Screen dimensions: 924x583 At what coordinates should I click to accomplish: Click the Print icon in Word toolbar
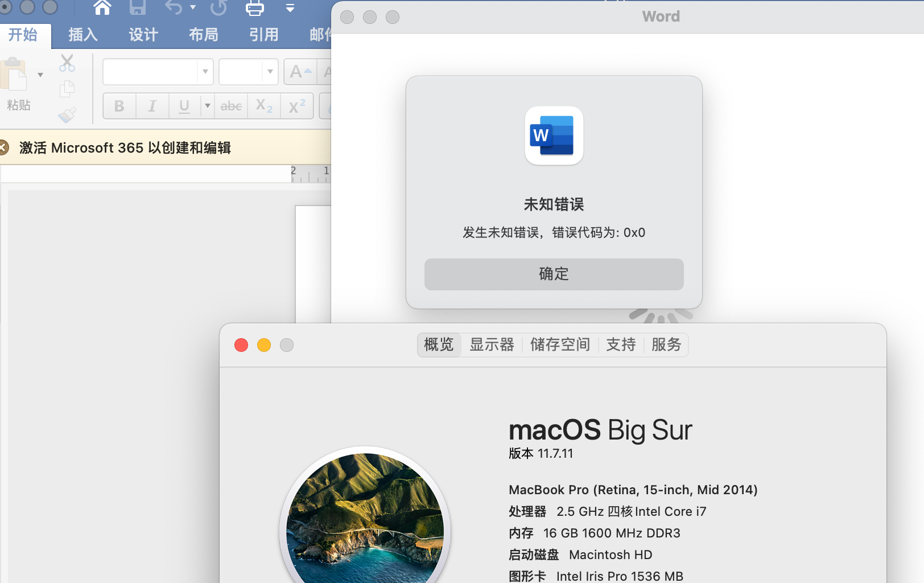(x=254, y=7)
